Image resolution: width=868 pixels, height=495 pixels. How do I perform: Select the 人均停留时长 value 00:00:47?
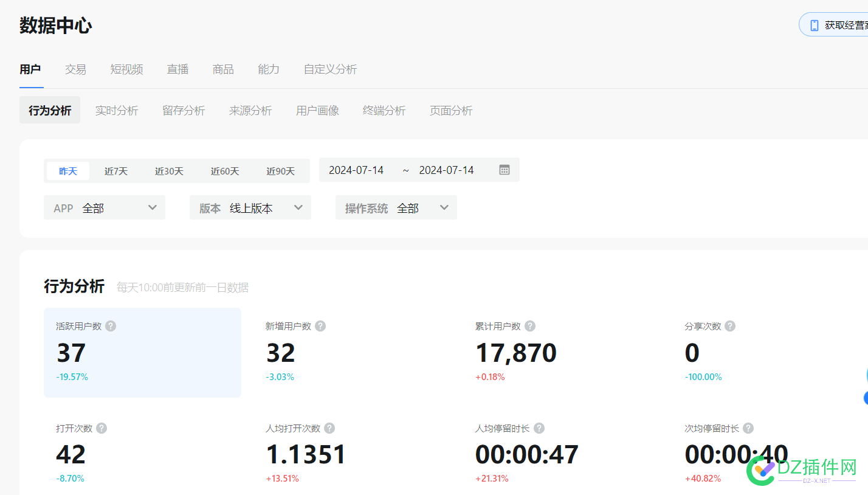[x=527, y=454]
